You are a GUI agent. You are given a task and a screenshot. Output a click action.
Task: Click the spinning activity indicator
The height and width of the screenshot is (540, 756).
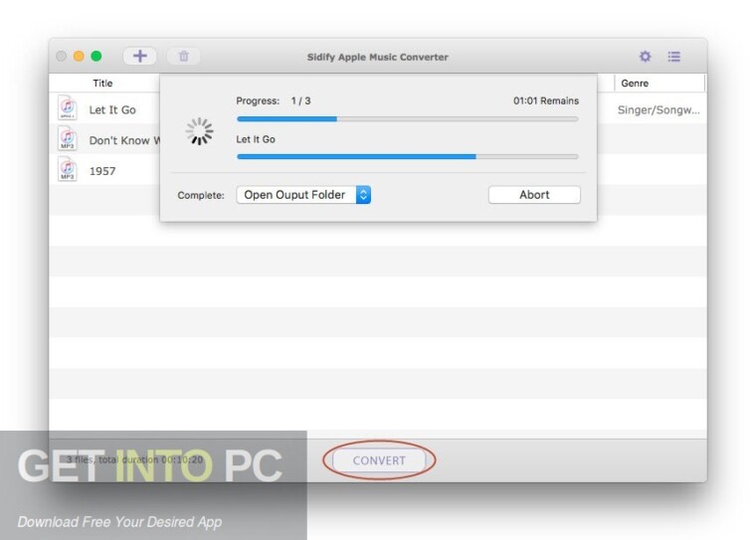pyautogui.click(x=199, y=131)
